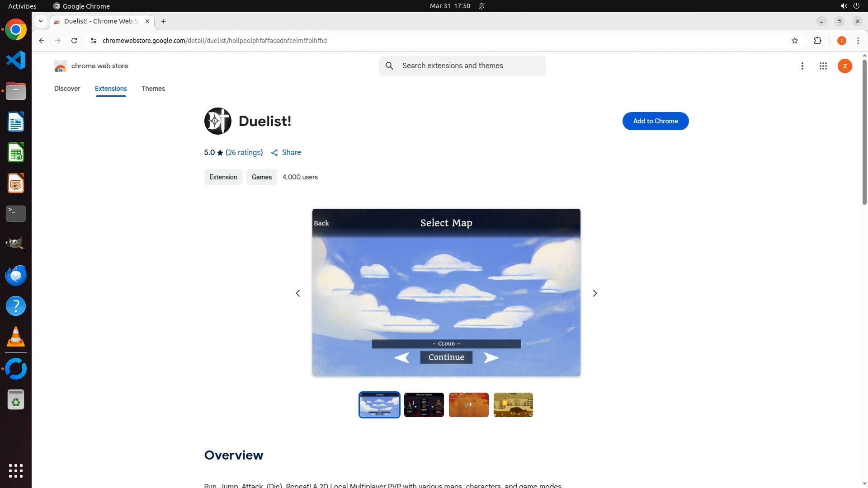Switch to the Themes tab
The width and height of the screenshot is (868, 488).
[153, 89]
